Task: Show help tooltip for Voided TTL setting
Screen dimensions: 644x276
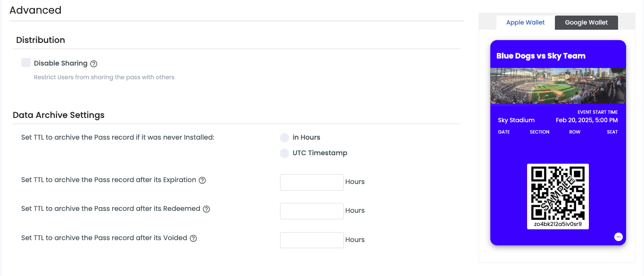Action: [193, 238]
